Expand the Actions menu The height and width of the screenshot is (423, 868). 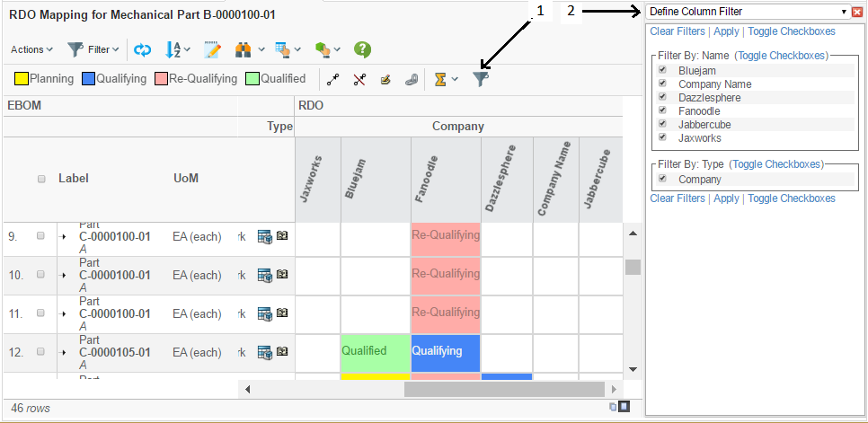(31, 49)
